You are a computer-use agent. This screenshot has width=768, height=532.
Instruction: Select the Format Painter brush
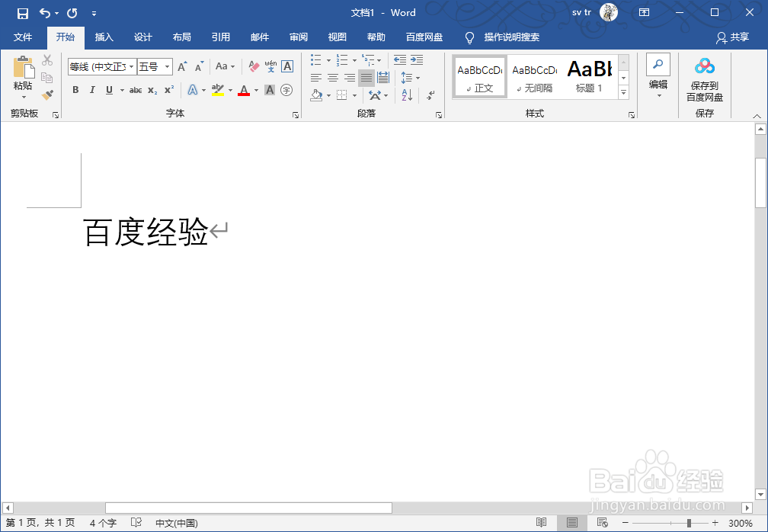[47, 95]
